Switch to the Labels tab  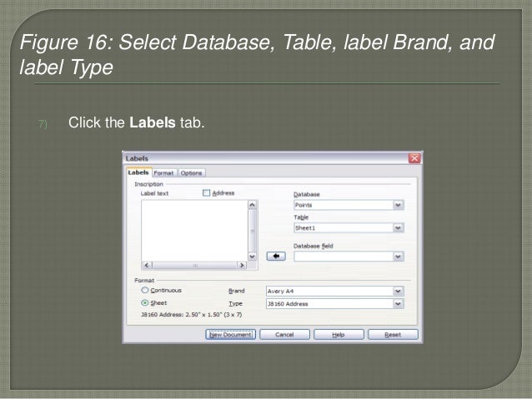[x=138, y=172]
